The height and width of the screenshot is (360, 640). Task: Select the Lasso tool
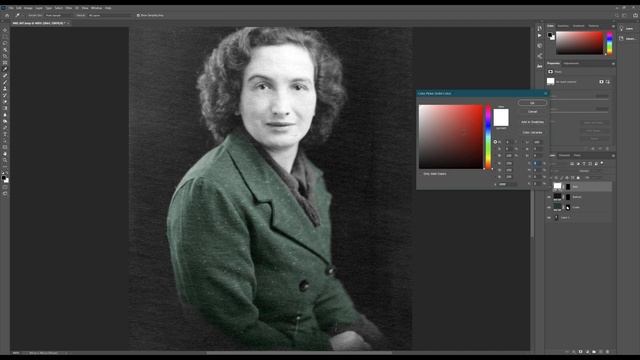pos(5,43)
